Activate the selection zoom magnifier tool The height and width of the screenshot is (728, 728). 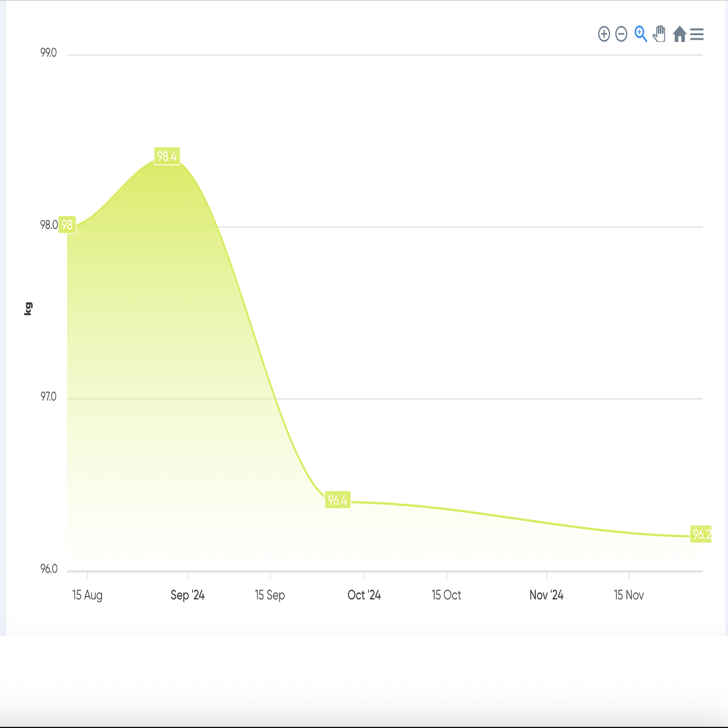pos(640,34)
